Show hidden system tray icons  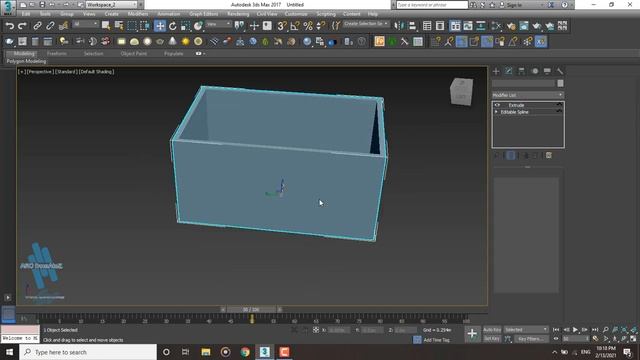pos(554,352)
